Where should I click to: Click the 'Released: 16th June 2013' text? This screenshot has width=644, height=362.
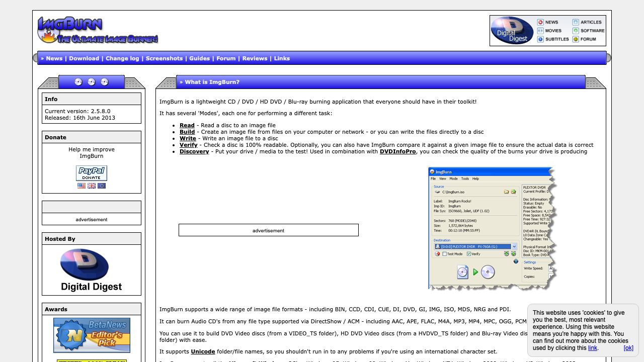tap(80, 118)
